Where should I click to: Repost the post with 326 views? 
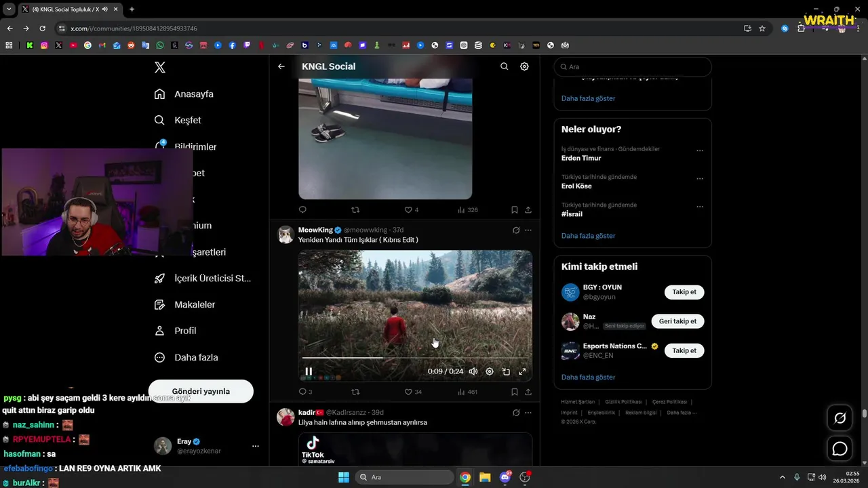355,210
